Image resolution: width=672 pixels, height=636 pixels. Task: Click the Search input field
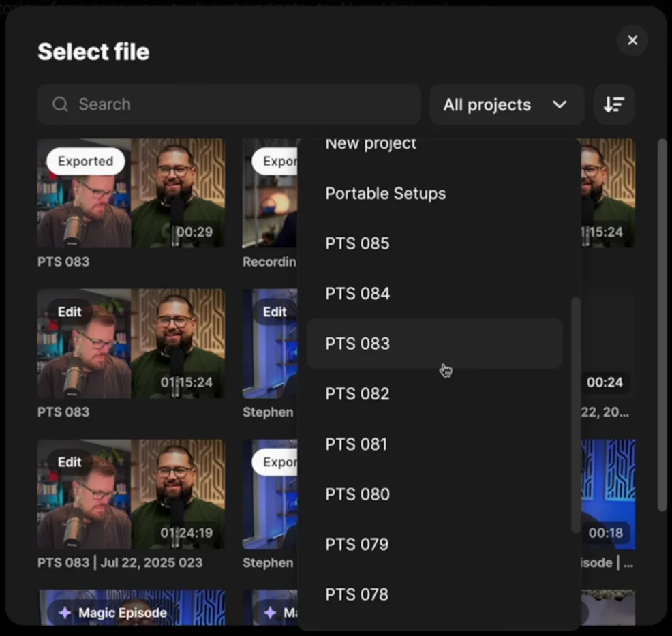(x=228, y=104)
